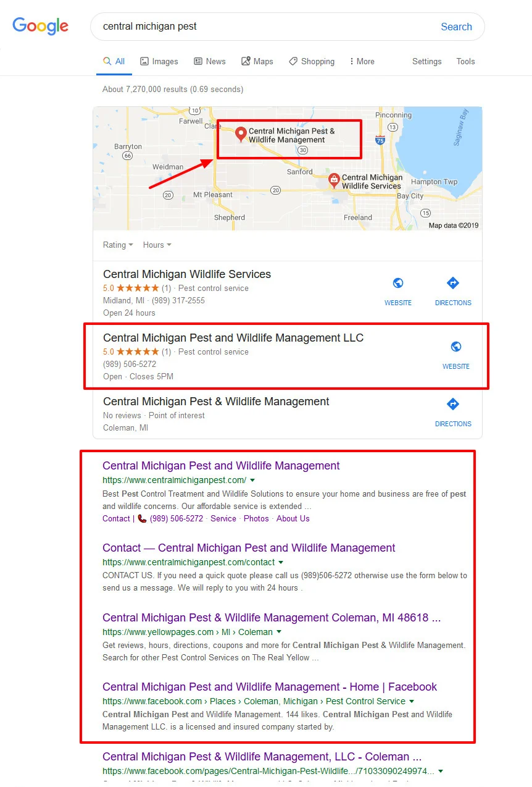Click the (989) 506-5272 sitelink

[176, 519]
